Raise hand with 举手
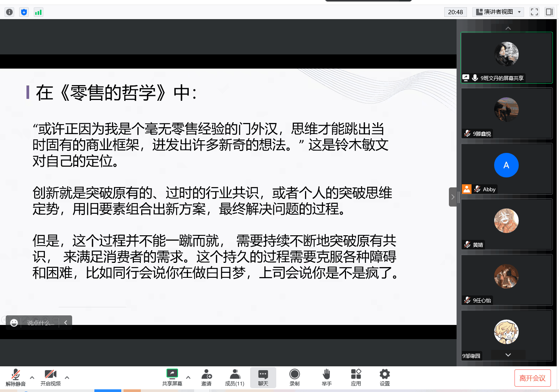Image resolution: width=559 pixels, height=392 pixels. pos(326,377)
